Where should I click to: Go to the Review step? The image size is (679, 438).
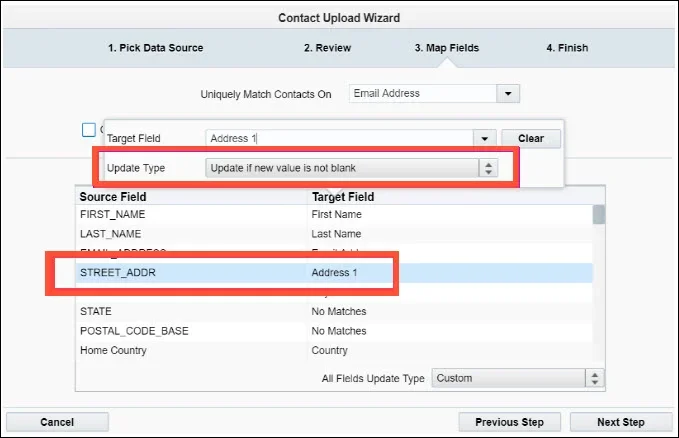click(329, 48)
